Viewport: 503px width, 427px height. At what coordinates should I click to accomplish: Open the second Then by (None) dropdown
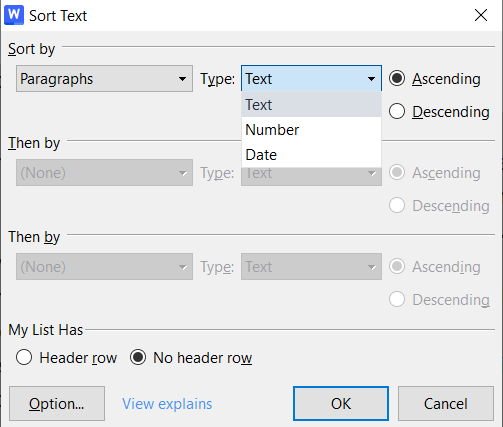tap(104, 267)
